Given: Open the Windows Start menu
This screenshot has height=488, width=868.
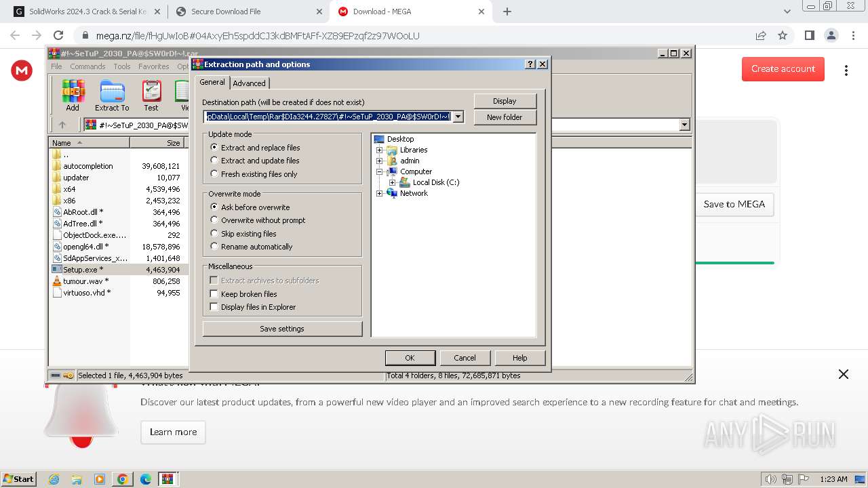Looking at the screenshot, I should click(19, 479).
